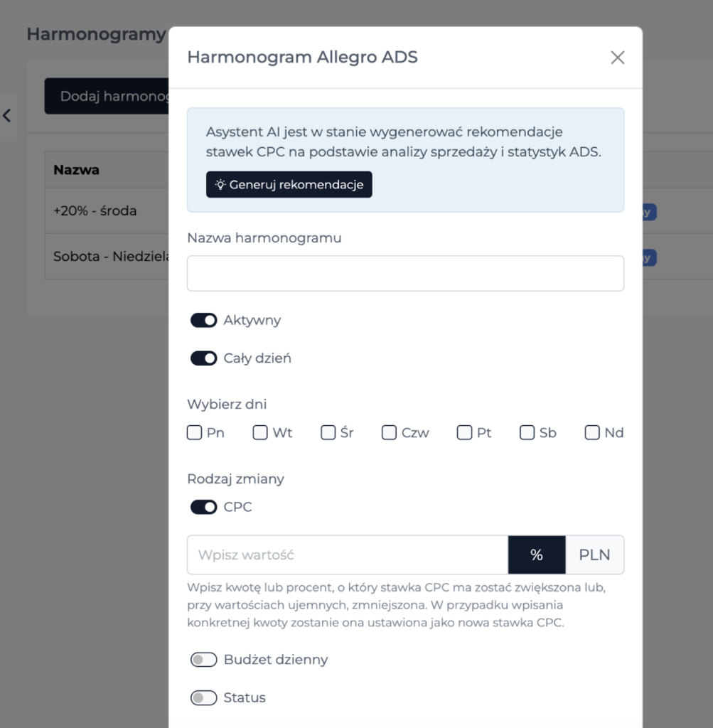Check the Wt day checkbox
This screenshot has height=728, width=713.
click(x=260, y=433)
